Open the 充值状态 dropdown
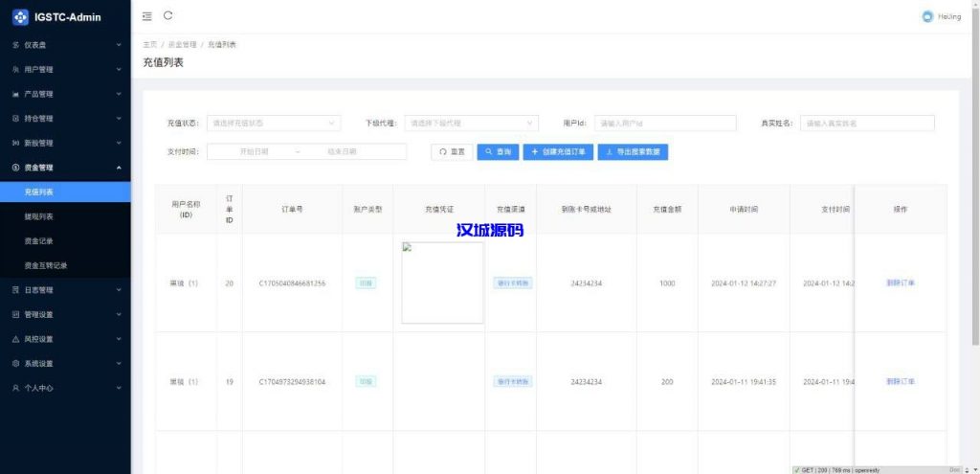Viewport: 980px width, 474px height. point(273,123)
